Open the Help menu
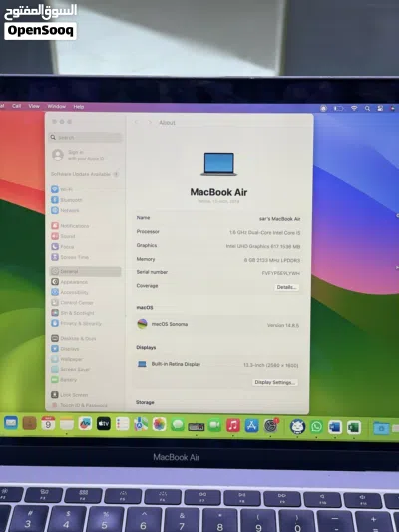Viewport: 399px width, 532px height. [79, 107]
